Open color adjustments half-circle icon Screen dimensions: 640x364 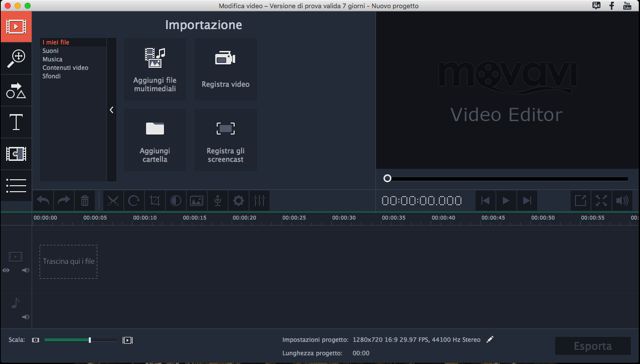176,201
